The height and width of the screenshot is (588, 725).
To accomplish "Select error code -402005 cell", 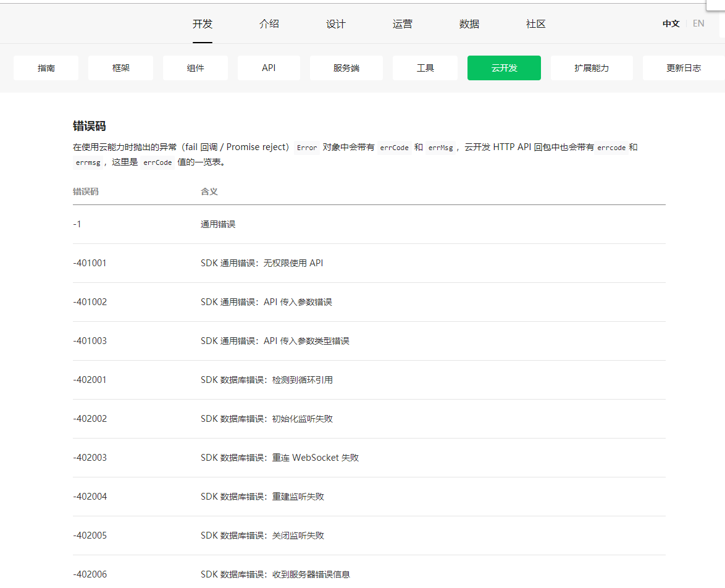I will [x=90, y=535].
